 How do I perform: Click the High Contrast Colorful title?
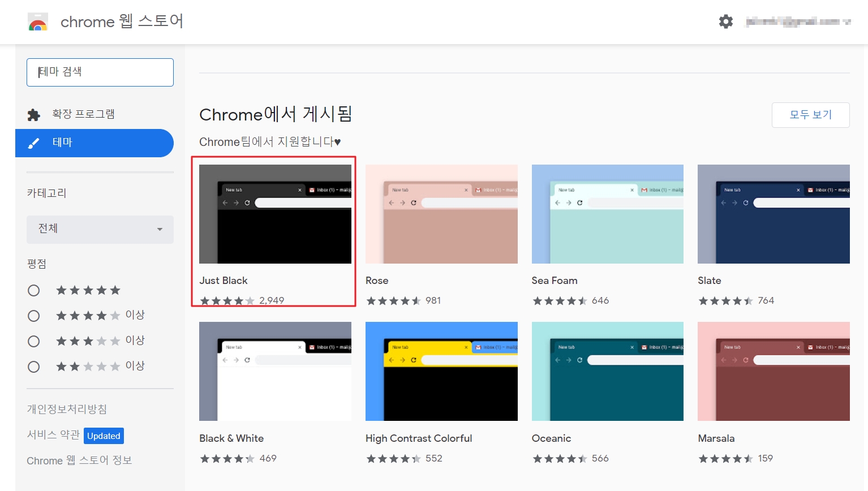[419, 438]
